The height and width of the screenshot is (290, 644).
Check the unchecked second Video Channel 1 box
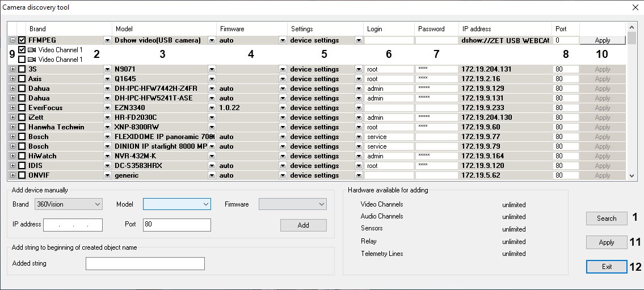click(22, 60)
